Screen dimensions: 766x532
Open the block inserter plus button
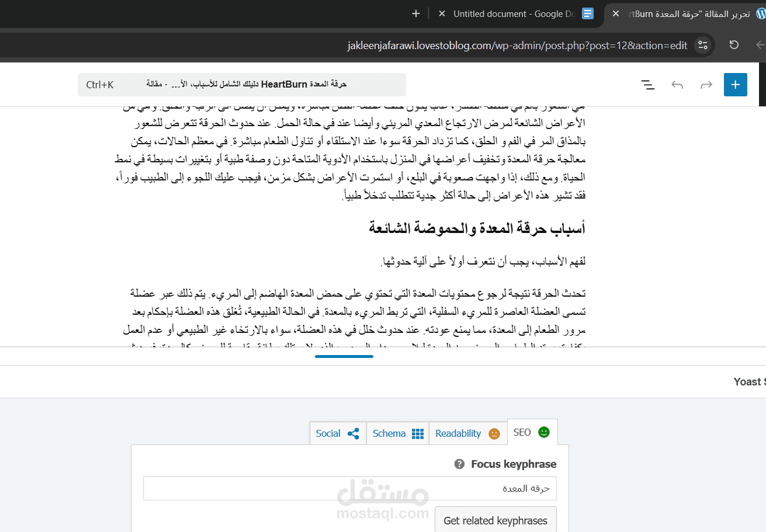pyautogui.click(x=736, y=85)
